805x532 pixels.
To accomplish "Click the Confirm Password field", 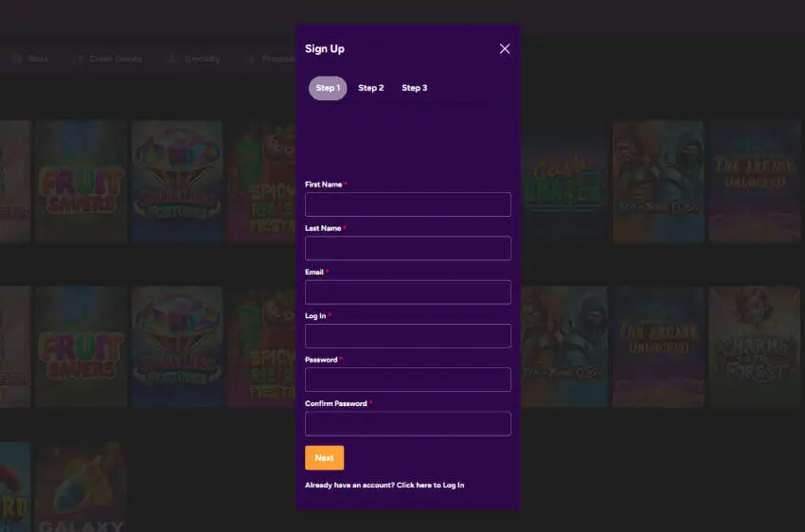I will [407, 424].
